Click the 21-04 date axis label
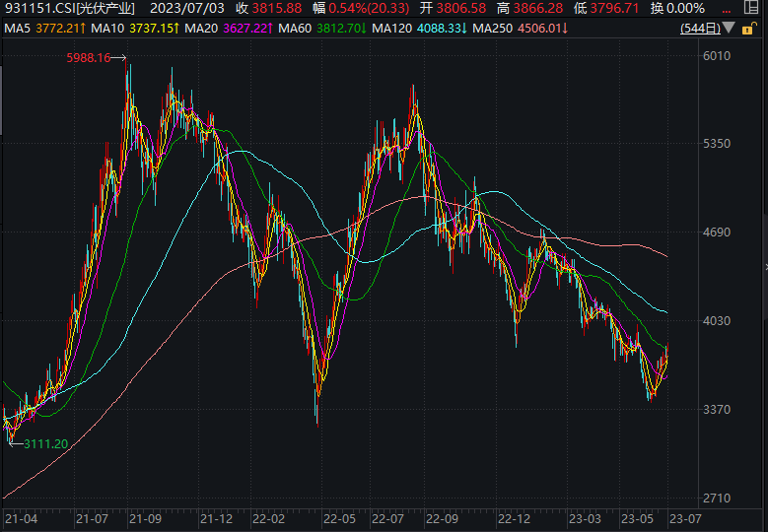Screen dimensions: 768x532 21,519
